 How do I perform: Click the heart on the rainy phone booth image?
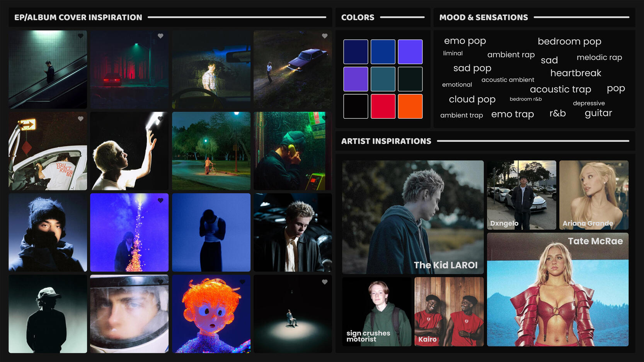pyautogui.click(x=325, y=119)
